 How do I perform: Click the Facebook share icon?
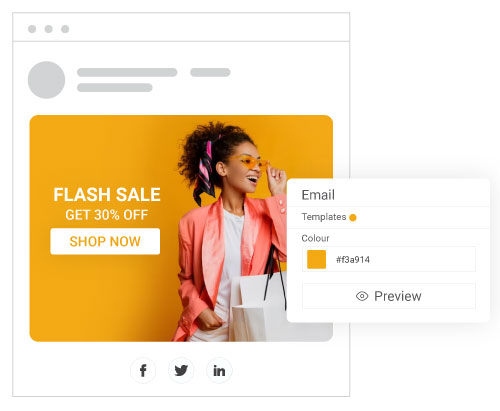click(x=143, y=370)
